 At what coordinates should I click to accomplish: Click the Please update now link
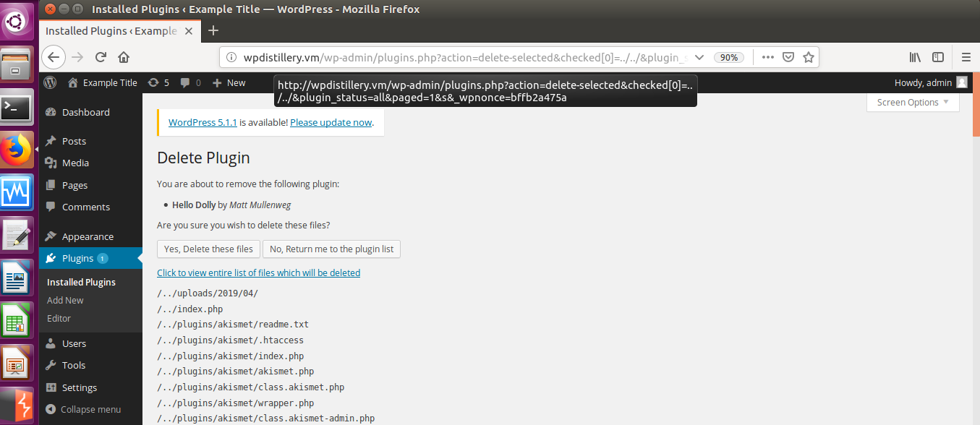pos(331,122)
